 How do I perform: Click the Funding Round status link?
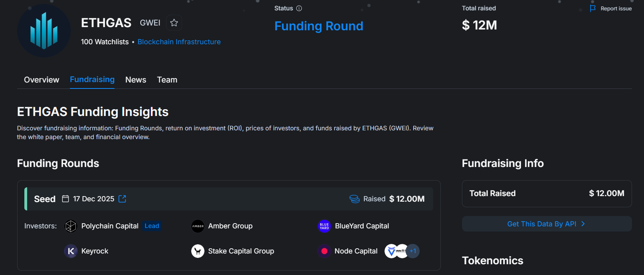point(319,26)
